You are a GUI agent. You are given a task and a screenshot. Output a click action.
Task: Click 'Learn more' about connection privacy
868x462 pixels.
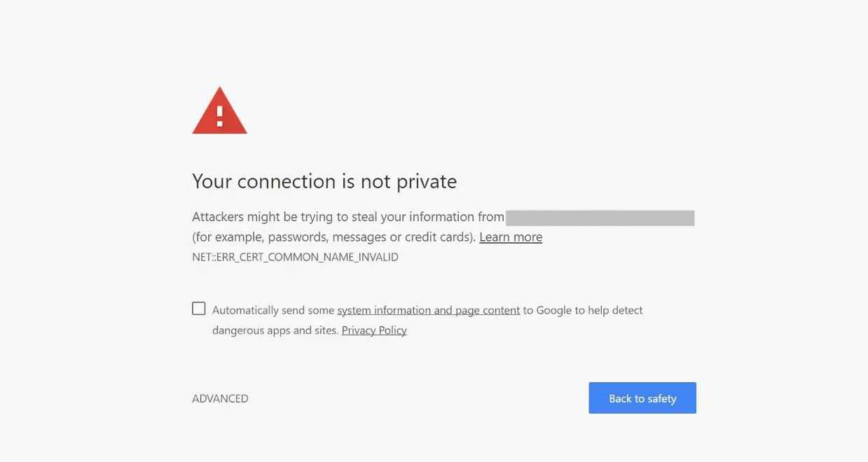(x=510, y=237)
